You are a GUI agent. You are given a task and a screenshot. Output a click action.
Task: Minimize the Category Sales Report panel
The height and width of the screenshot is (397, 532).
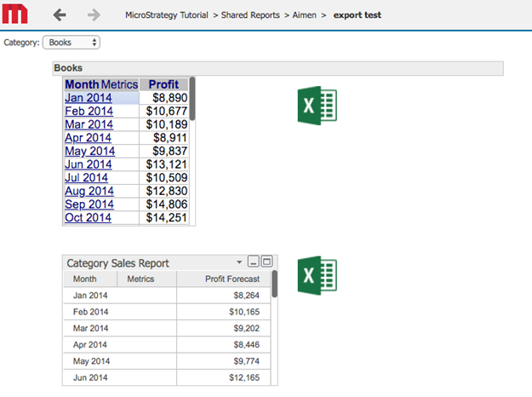(253, 262)
